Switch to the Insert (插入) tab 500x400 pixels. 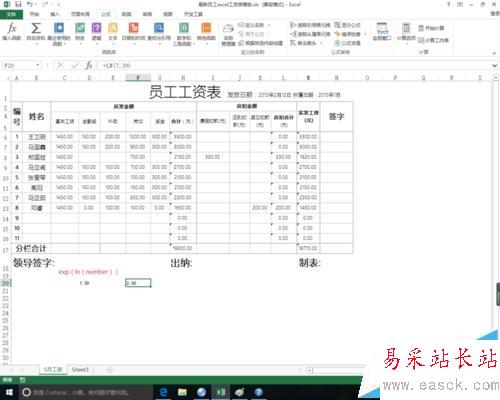(55, 14)
